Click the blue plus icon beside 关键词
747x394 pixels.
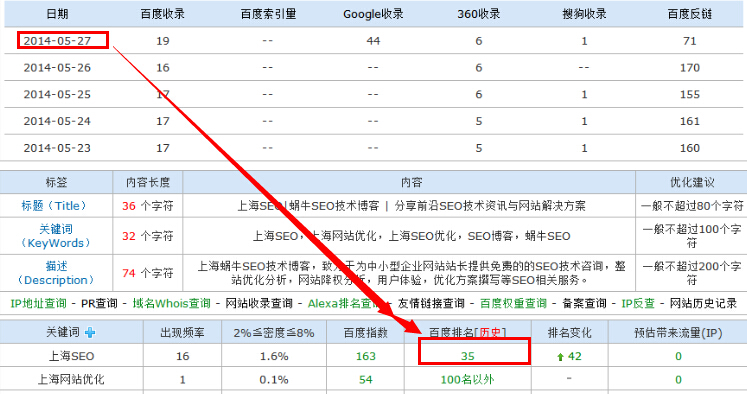[x=90, y=333]
